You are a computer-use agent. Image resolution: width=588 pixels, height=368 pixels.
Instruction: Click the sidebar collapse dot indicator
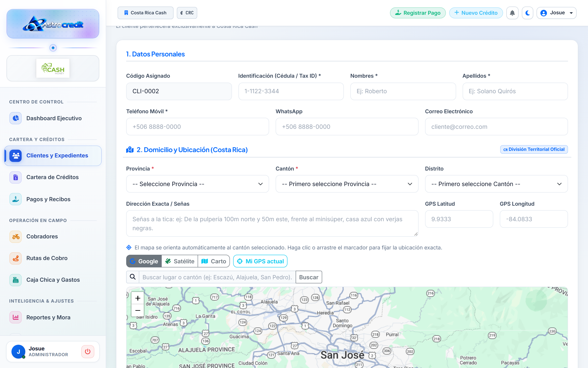click(x=53, y=48)
